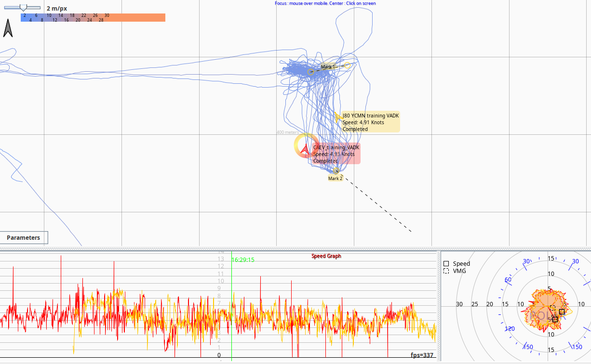The width and height of the screenshot is (591, 364).
Task: Click the Speed Graph title
Action: [326, 256]
